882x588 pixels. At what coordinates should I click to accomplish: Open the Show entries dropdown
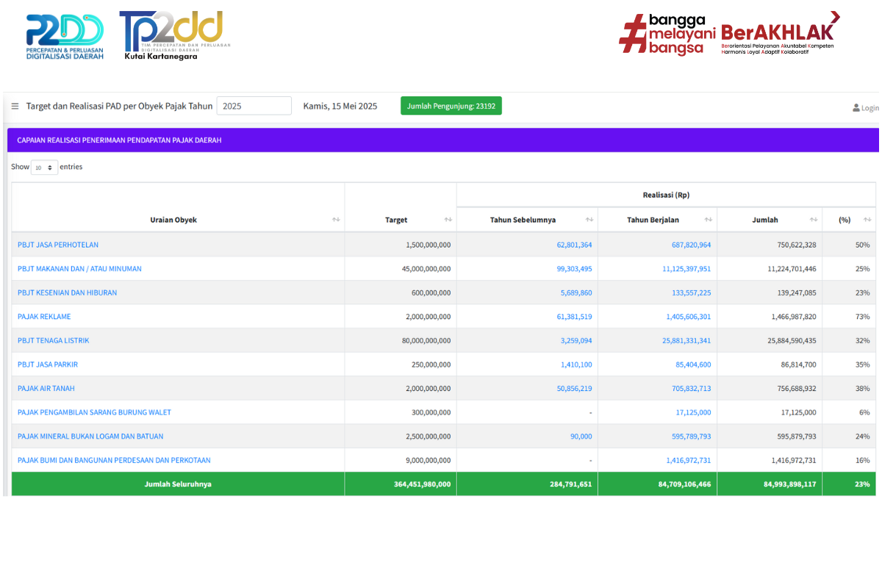tap(44, 168)
